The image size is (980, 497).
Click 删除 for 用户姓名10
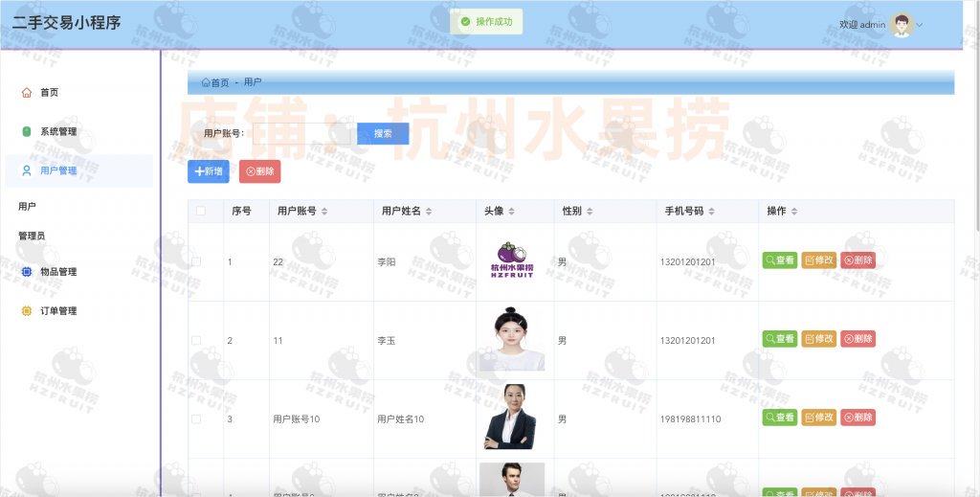857,417
